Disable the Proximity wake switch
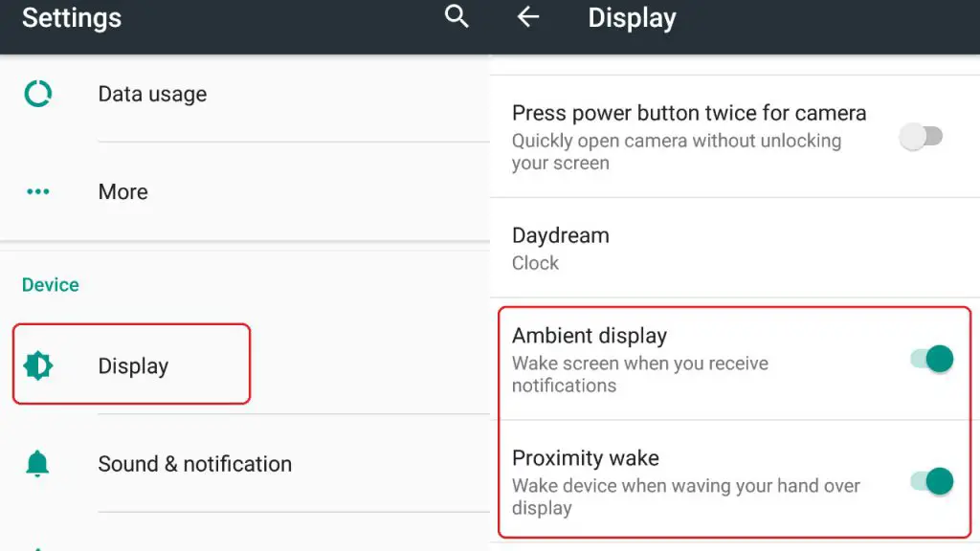 (x=932, y=482)
